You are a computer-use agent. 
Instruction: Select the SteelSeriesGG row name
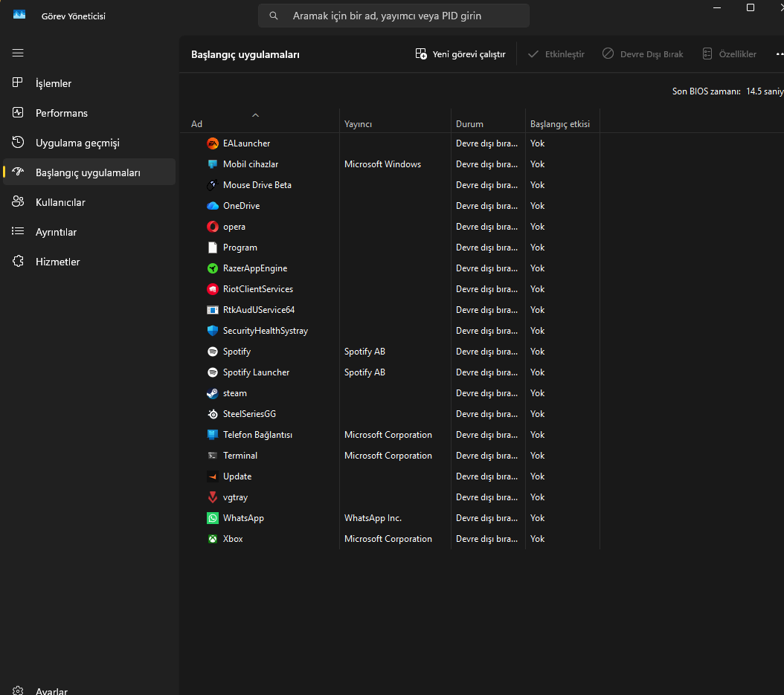(249, 414)
